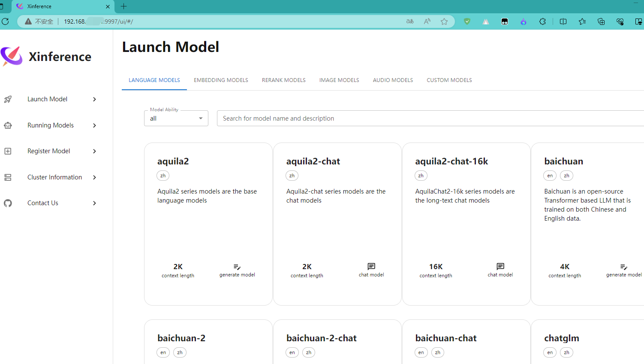
Task: Open Register Model in the sidebar
Action: pos(49,151)
